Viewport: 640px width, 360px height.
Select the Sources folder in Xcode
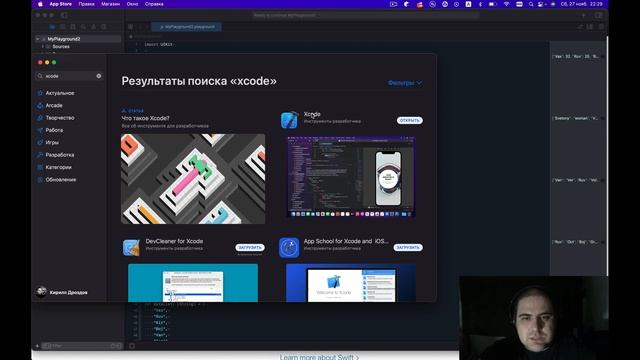[61, 47]
